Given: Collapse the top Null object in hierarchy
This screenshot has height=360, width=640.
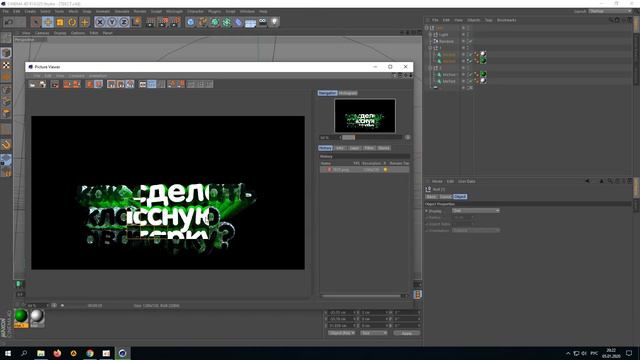Looking at the screenshot, I should coord(427,28).
